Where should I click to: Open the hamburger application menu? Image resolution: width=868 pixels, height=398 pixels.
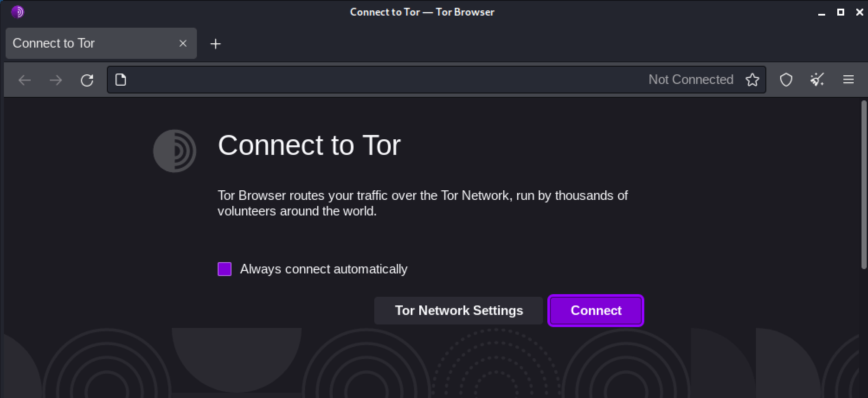848,80
